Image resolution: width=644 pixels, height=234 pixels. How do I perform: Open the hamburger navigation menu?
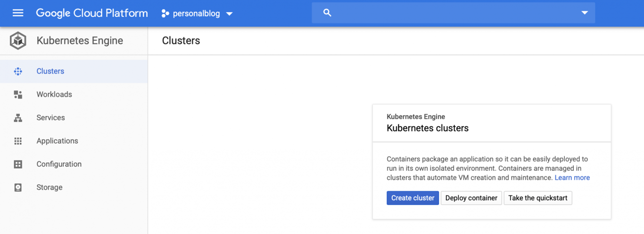[18, 13]
